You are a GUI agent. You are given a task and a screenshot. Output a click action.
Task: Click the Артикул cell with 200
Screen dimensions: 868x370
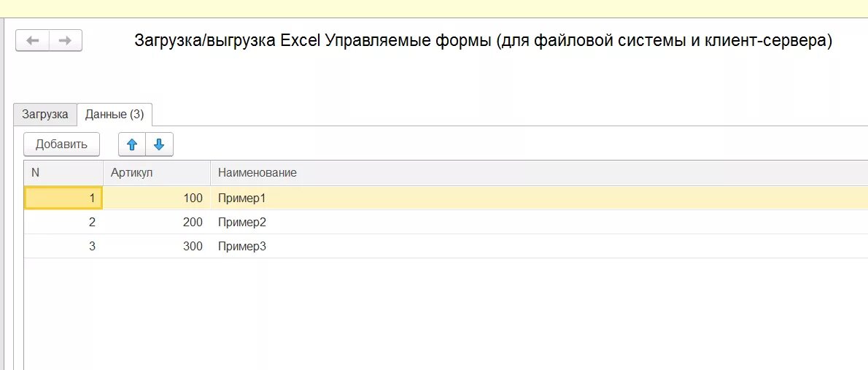(x=157, y=222)
